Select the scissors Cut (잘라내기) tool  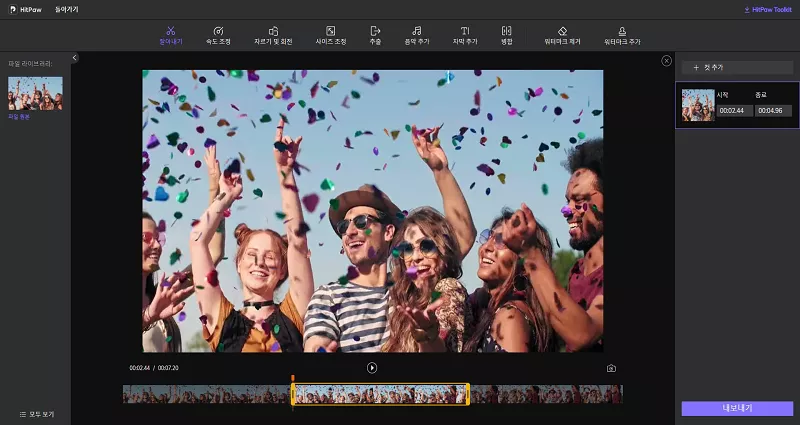171,35
